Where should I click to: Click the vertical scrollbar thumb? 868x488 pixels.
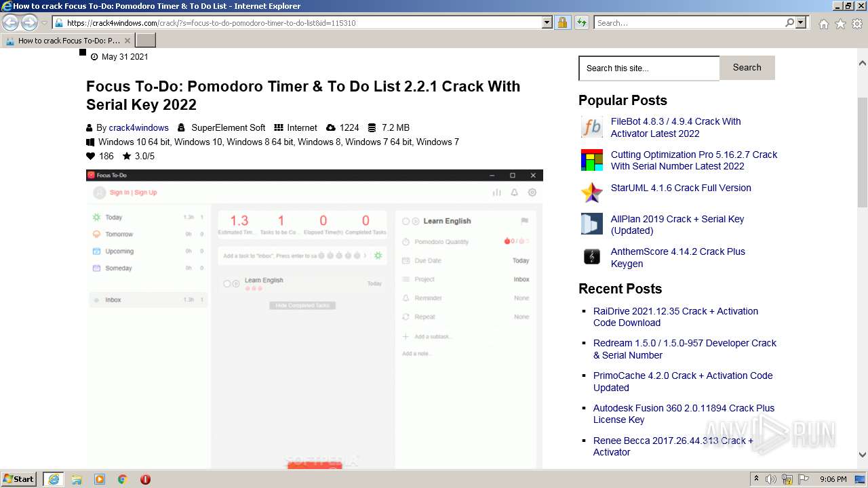pos(863,152)
